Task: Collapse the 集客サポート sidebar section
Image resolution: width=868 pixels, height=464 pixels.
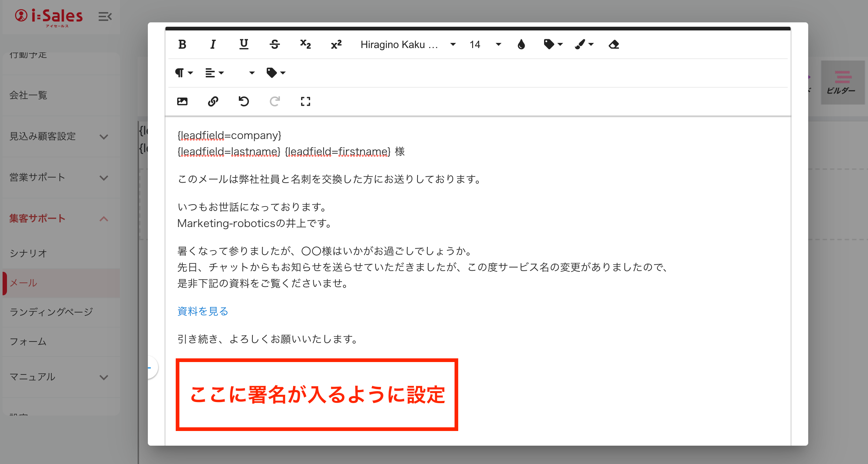Action: [x=104, y=219]
